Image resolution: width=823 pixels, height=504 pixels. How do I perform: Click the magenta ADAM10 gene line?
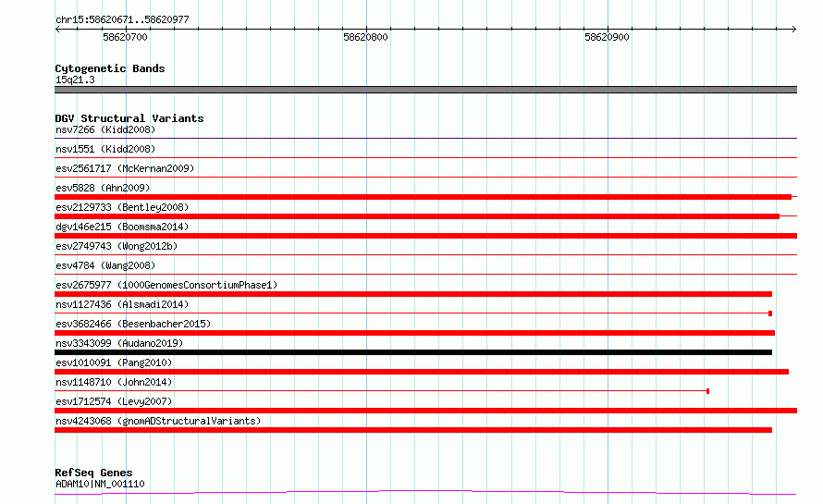(425, 492)
